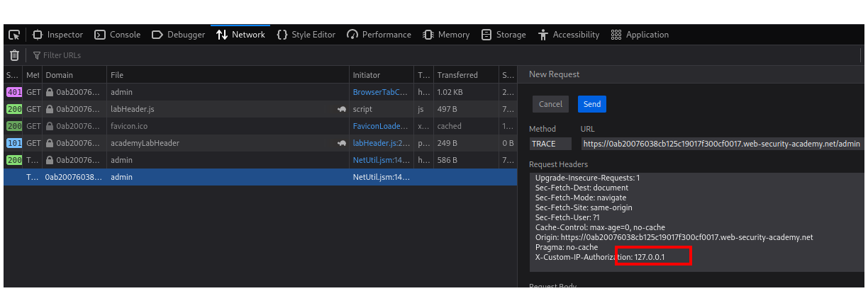
Task: Click turtle slow icon on labHeader.js row
Action: tap(341, 109)
